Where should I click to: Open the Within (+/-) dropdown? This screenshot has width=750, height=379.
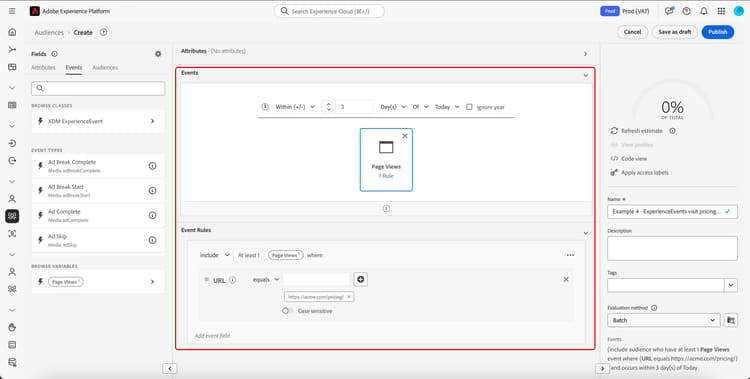point(295,107)
